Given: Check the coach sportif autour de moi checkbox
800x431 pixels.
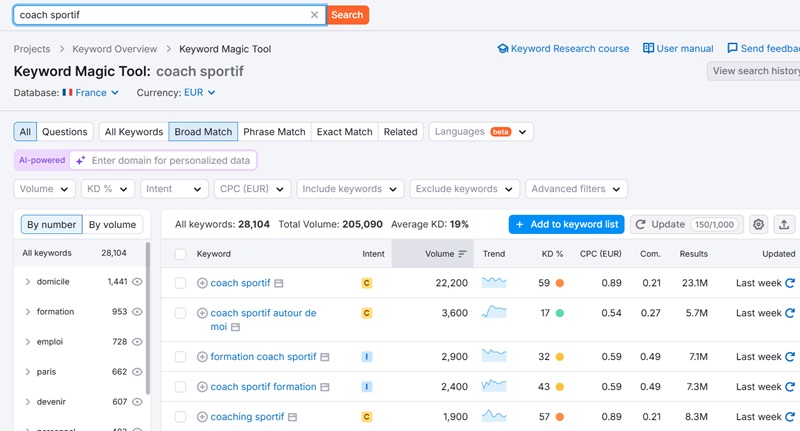Looking at the screenshot, I should (181, 313).
